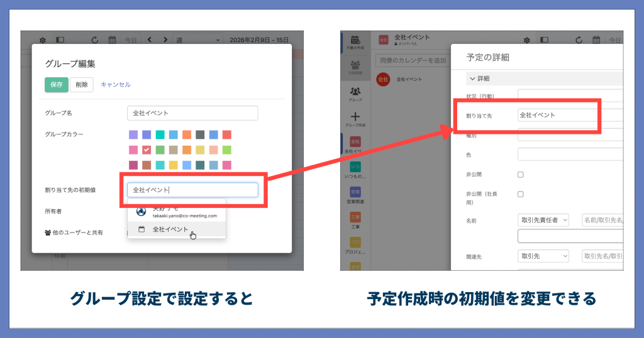Toggle the 非公開 checkbox
The height and width of the screenshot is (338, 644).
[520, 175]
